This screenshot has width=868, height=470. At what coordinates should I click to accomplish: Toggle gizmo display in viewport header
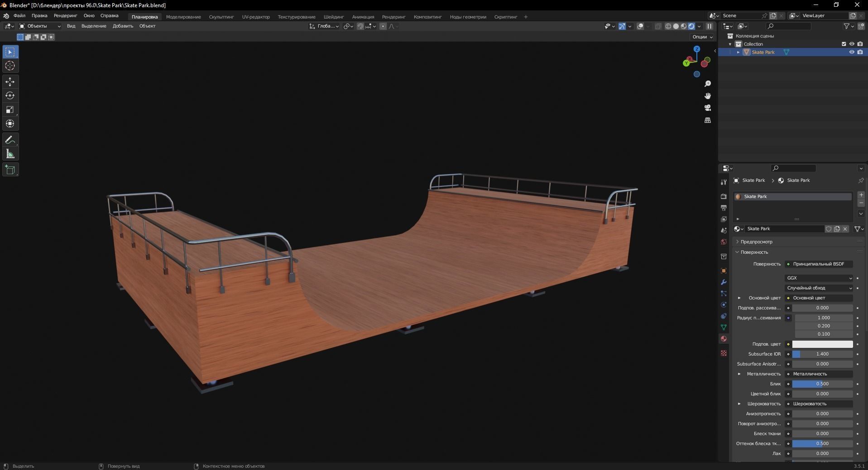pos(622,26)
